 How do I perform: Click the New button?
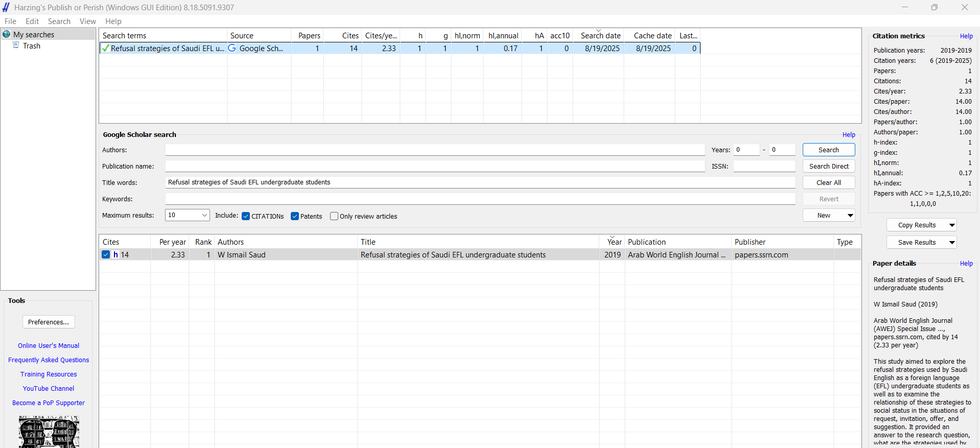(824, 216)
